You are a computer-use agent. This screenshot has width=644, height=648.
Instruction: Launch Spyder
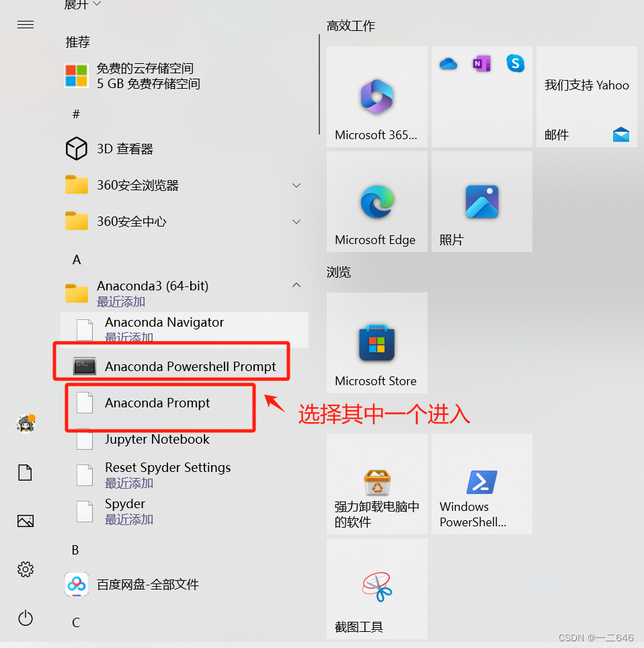click(x=184, y=512)
